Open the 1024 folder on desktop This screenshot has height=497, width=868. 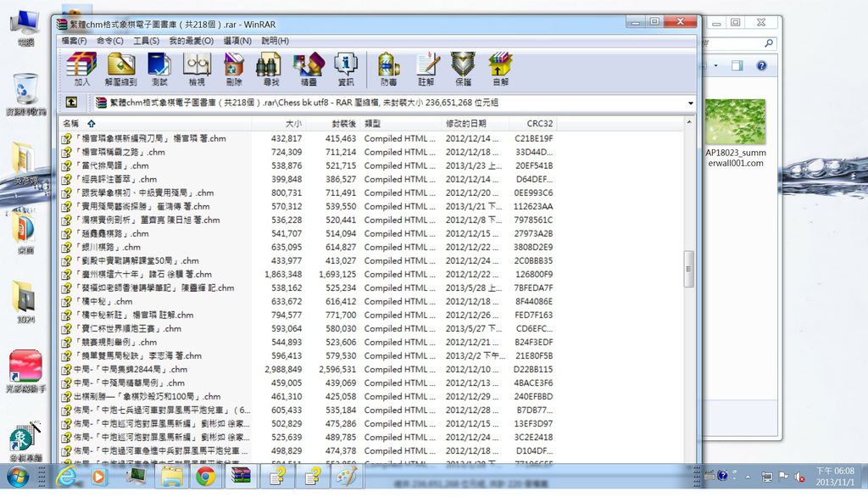(25, 302)
